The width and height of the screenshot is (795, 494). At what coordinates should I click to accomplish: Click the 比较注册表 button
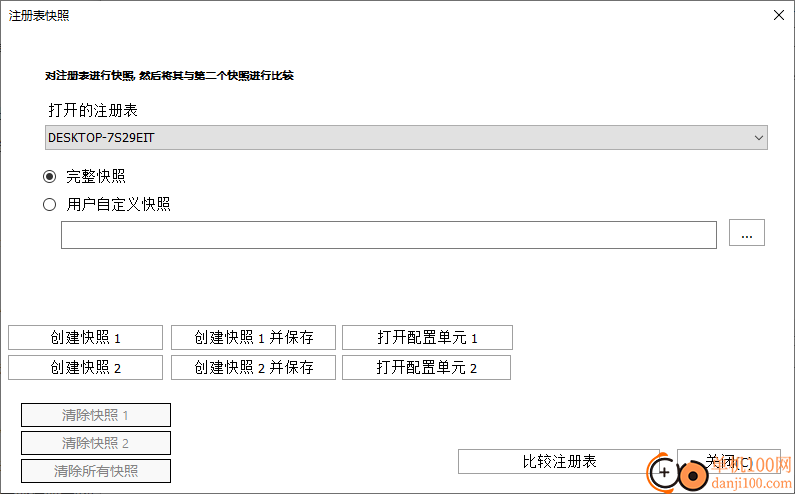[559, 462]
